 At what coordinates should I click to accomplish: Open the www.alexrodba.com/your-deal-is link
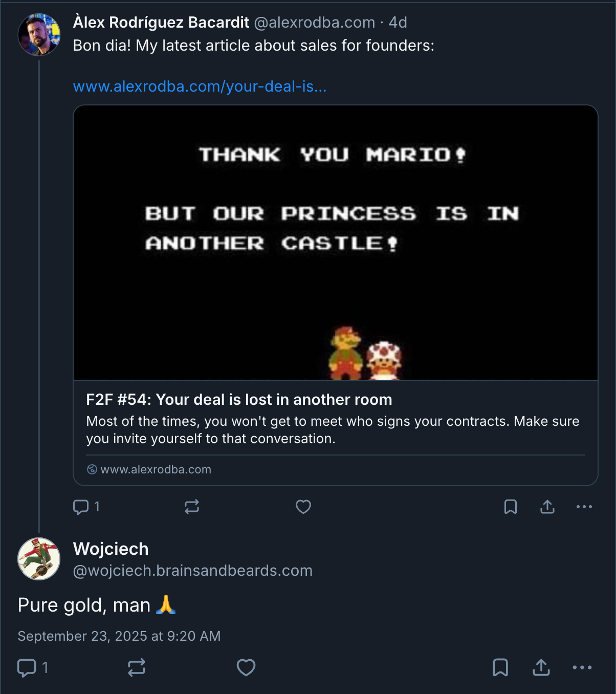200,86
